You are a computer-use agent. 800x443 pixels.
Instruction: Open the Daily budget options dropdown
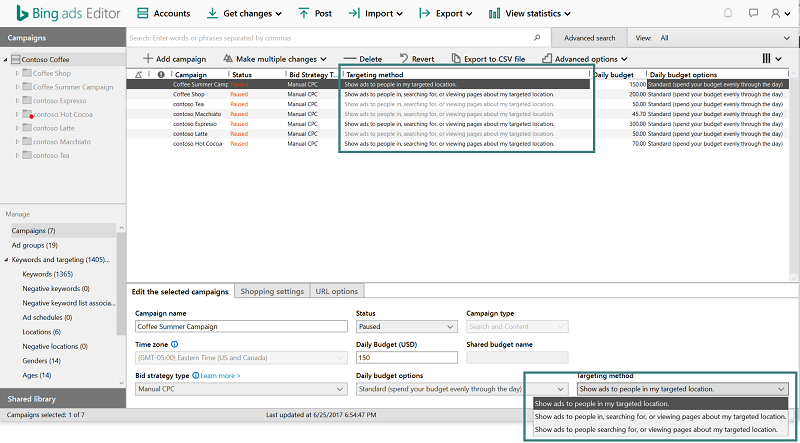462,389
